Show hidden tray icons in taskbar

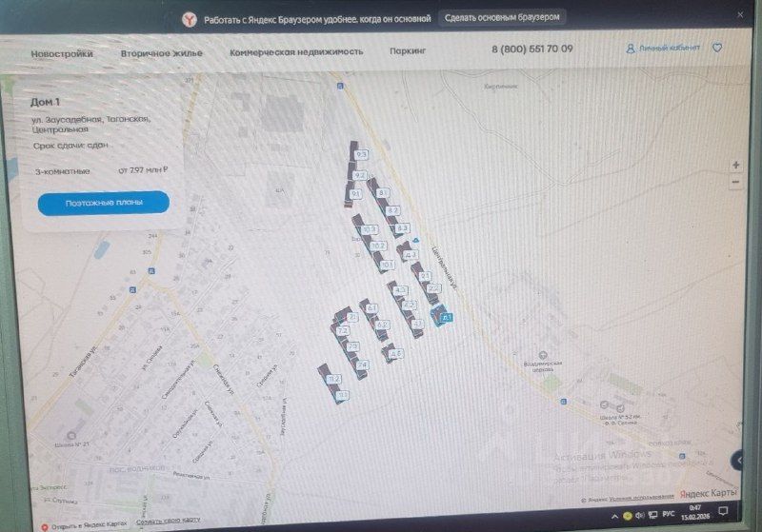point(614,517)
